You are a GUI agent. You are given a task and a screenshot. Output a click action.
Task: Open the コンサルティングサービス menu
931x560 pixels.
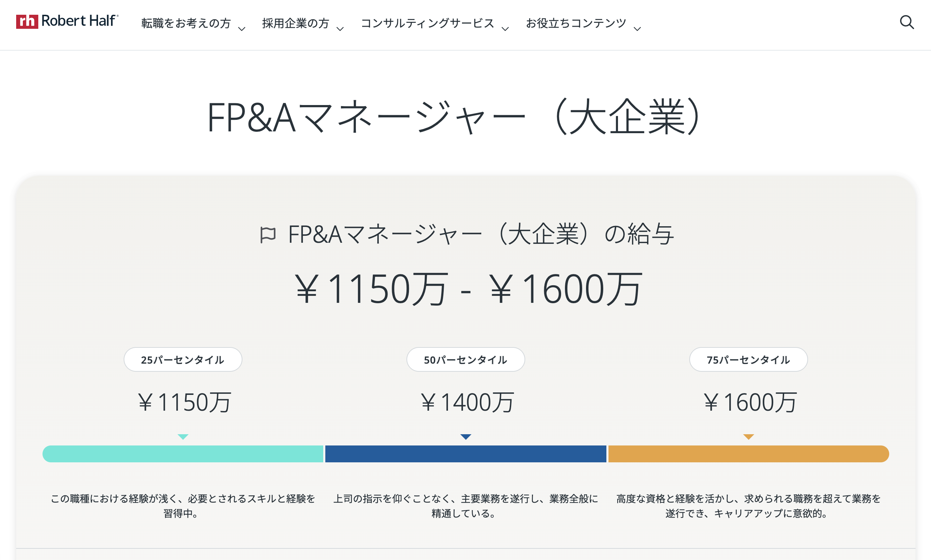(427, 24)
